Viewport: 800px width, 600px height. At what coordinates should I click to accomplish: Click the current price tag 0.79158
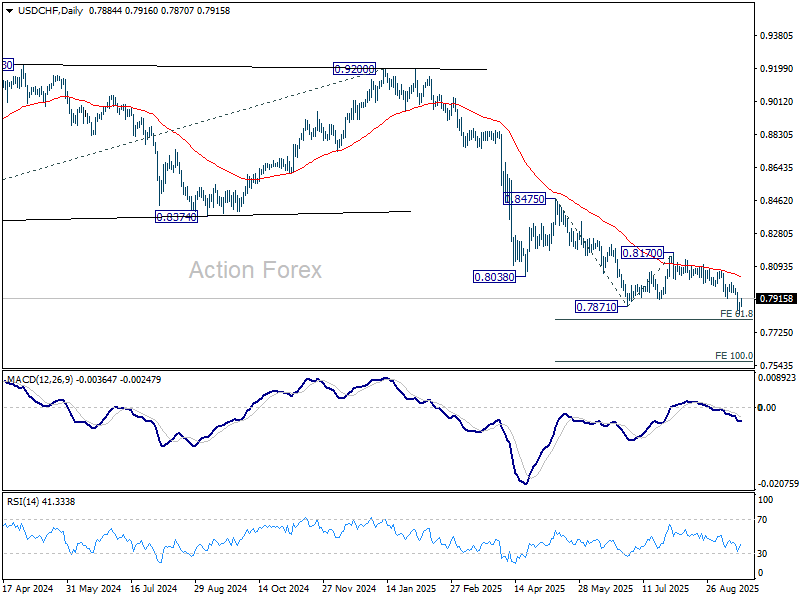coord(776,299)
